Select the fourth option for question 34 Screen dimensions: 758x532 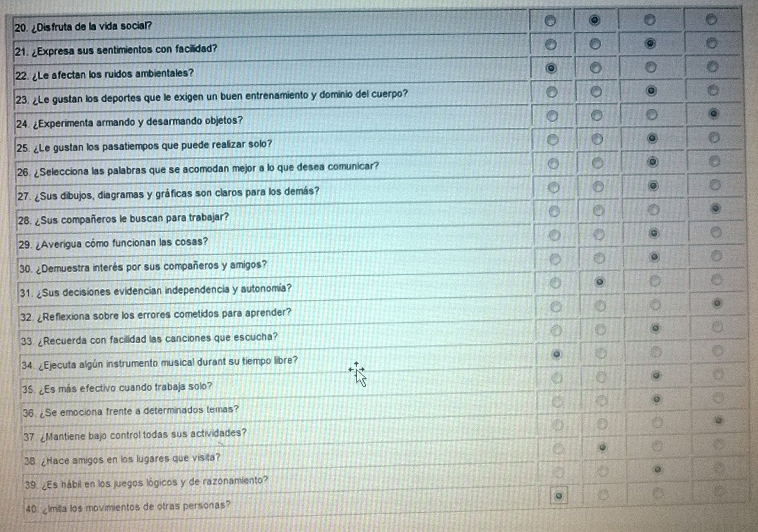coord(718,351)
